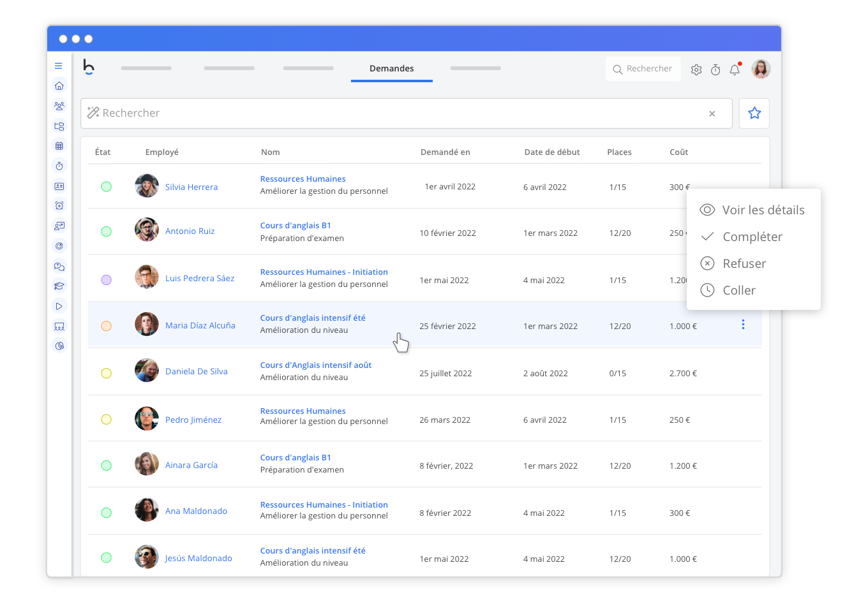Toggle the favorites star next to search
Screen dimensions: 868x602
(x=754, y=113)
